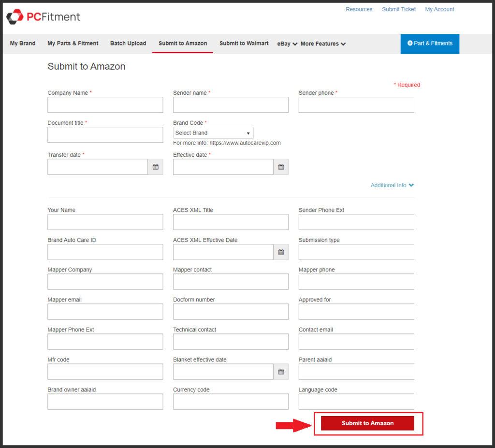The width and height of the screenshot is (495, 448).
Task: Open the My Parts & Fitment tab
Action: coord(73,44)
